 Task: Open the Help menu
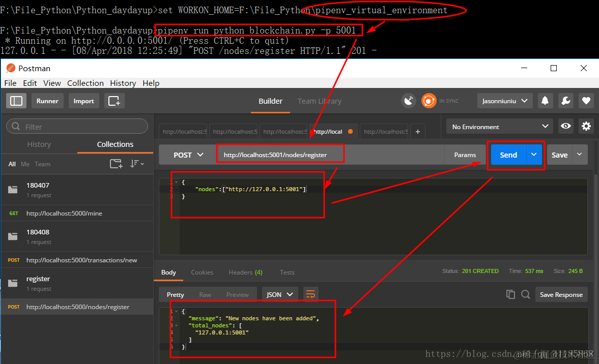point(151,83)
